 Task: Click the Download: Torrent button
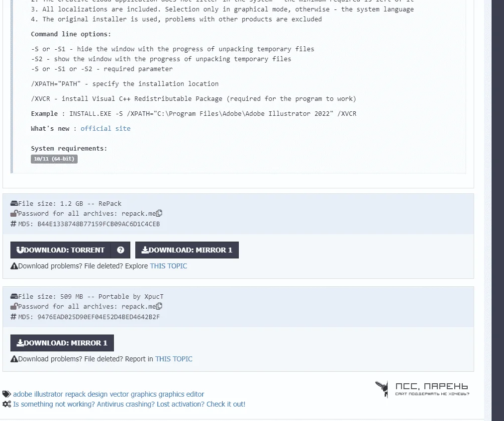click(60, 250)
